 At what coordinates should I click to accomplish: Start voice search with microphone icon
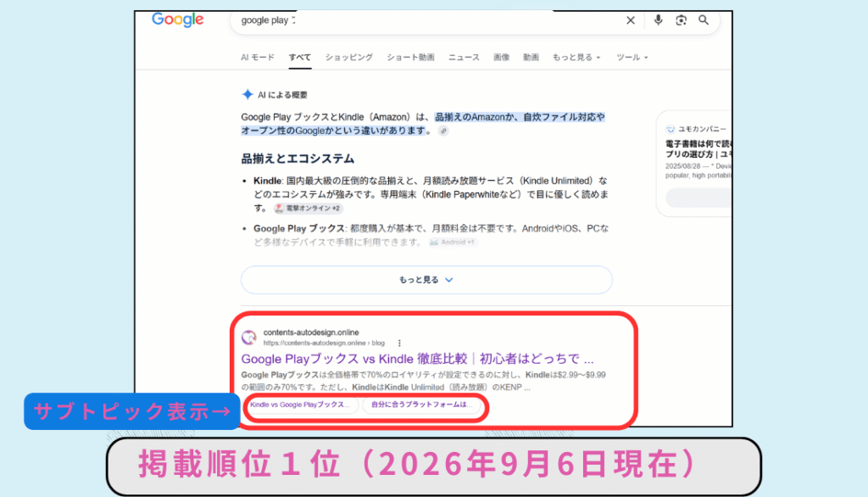pyautogui.click(x=658, y=20)
